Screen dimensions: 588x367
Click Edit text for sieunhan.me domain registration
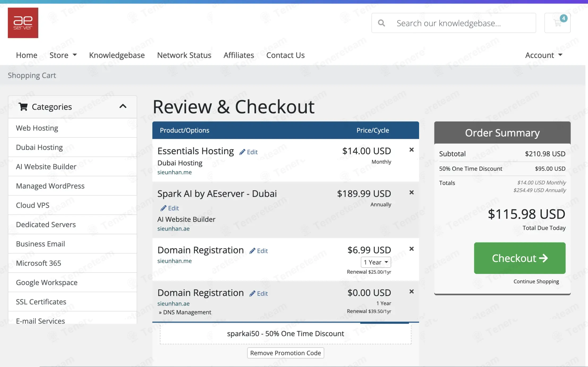(262, 251)
